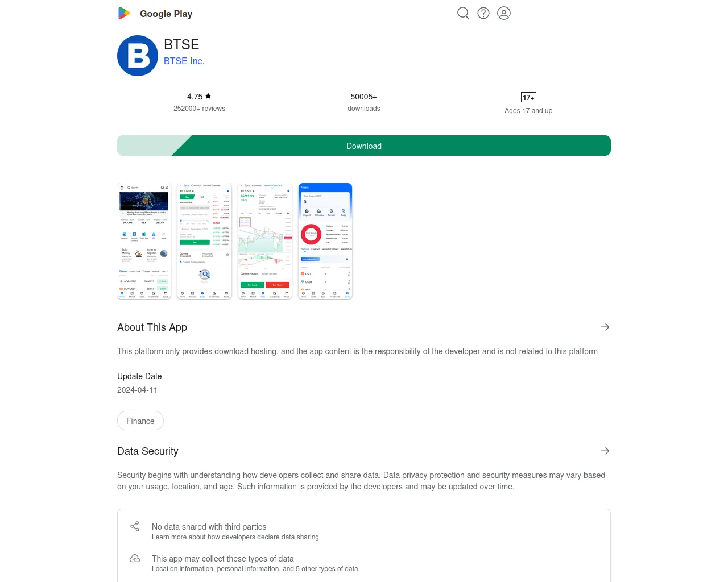Click the BTSE app title
728x582 pixels.
[181, 45]
